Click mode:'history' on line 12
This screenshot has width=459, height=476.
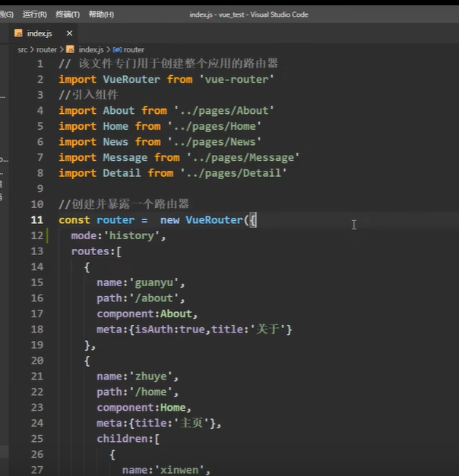point(116,235)
